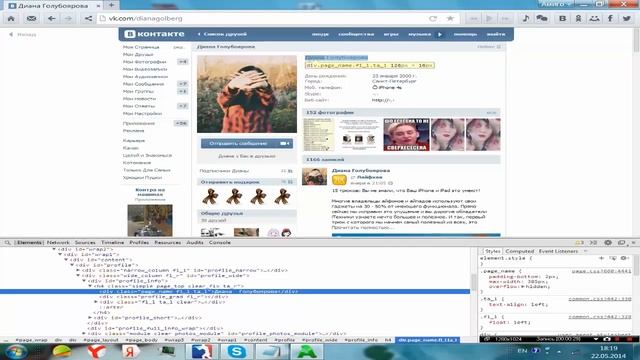The width and height of the screenshot is (640, 360).
Task: Switch to Profiles tab in DevTools
Action: (x=139, y=242)
